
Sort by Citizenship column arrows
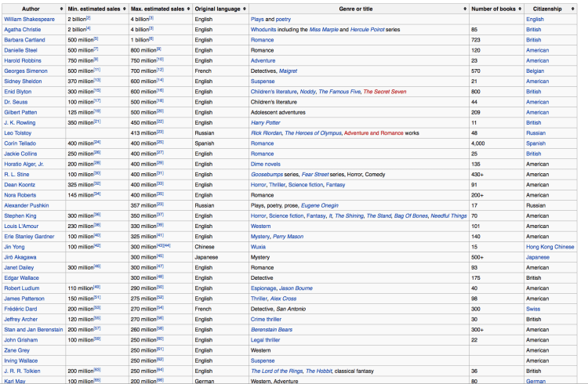click(573, 9)
